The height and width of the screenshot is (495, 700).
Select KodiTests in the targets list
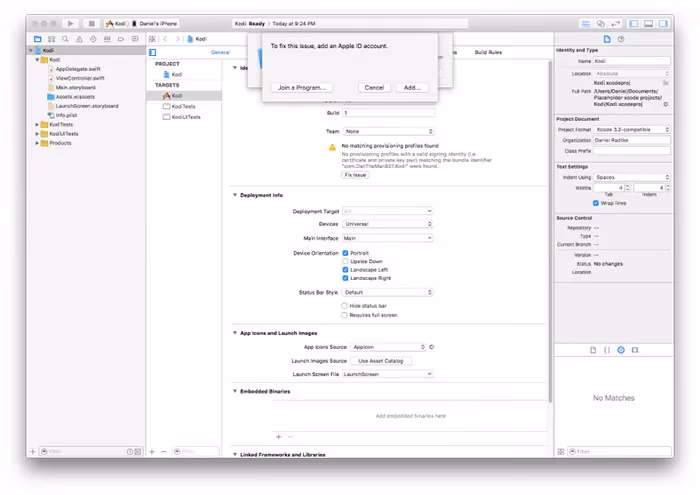point(183,106)
